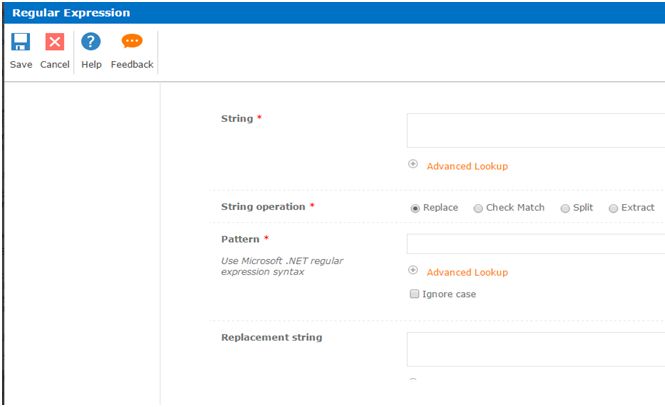665x407 pixels.
Task: Select the Check Match radio button
Action: pos(478,208)
